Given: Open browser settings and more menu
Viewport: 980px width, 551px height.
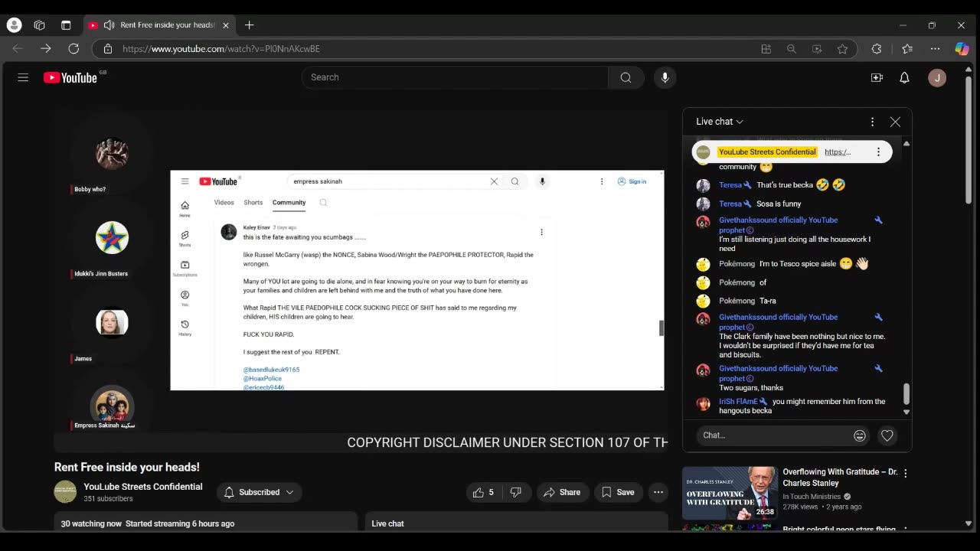Looking at the screenshot, I should click(x=935, y=49).
